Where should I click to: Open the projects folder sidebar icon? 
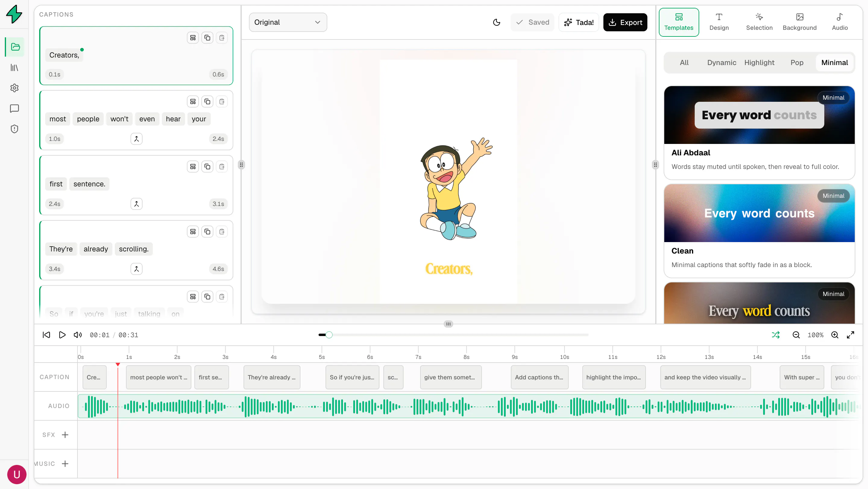(15, 47)
